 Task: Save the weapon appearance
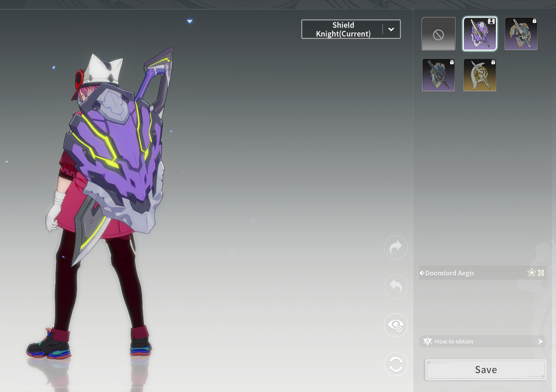pos(486,370)
